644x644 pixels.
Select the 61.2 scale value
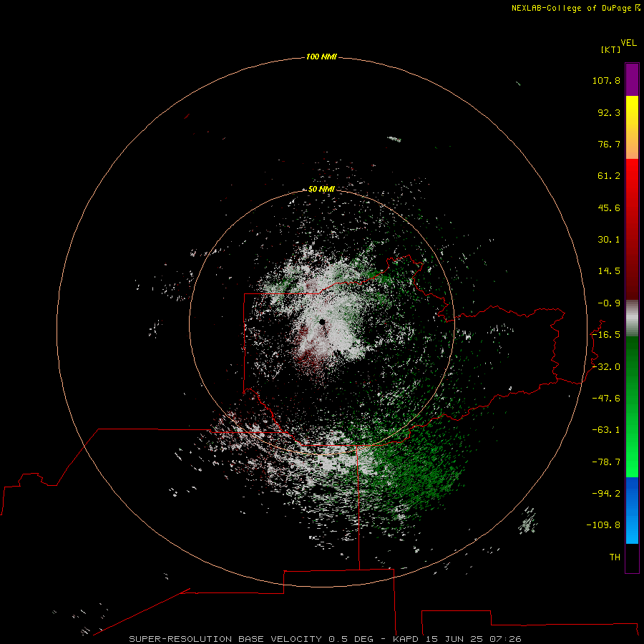coord(609,176)
